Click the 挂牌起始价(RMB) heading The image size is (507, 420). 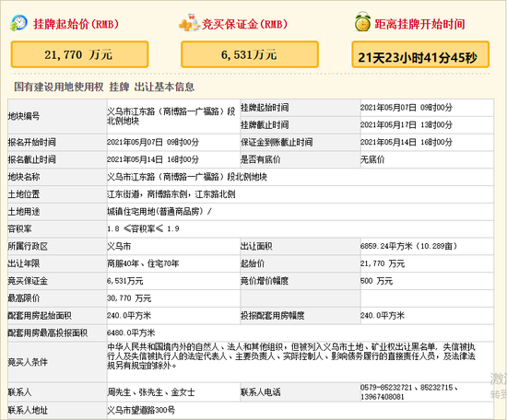(x=77, y=24)
